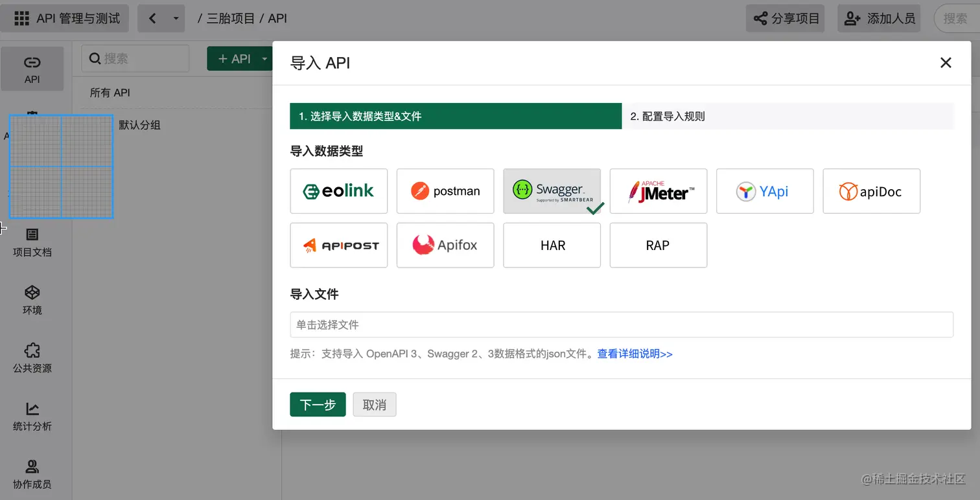The width and height of the screenshot is (980, 500).
Task: Open the 查看详细说明>> link
Action: (635, 354)
